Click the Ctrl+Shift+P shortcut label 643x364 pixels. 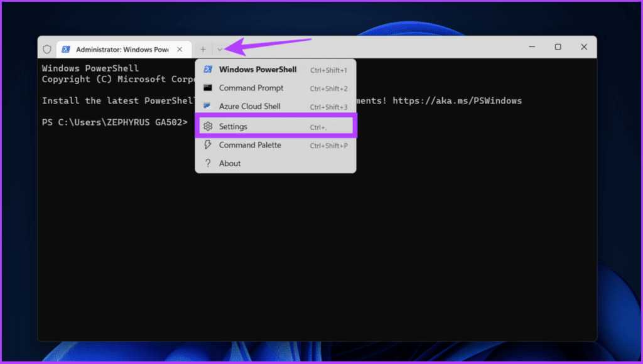(328, 146)
